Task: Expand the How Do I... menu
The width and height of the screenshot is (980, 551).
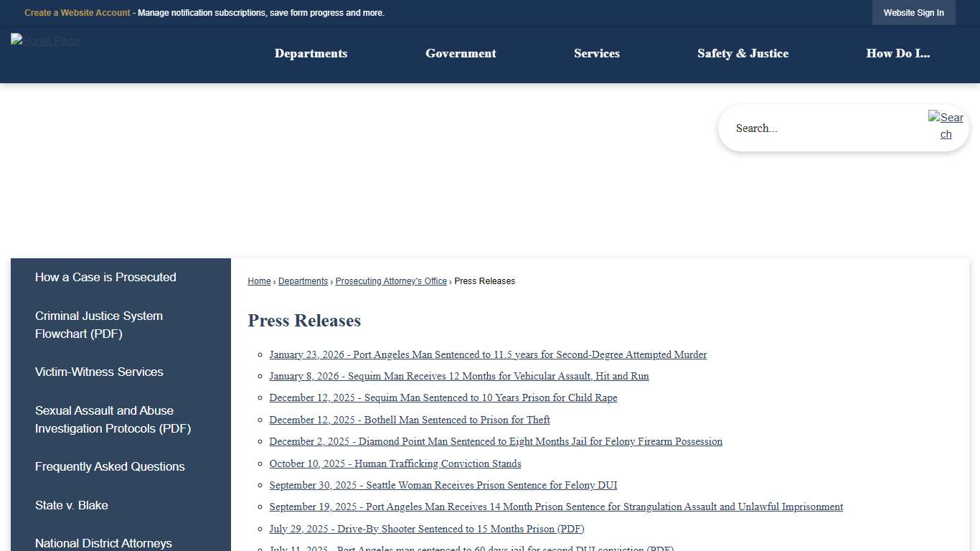Action: coord(897,53)
